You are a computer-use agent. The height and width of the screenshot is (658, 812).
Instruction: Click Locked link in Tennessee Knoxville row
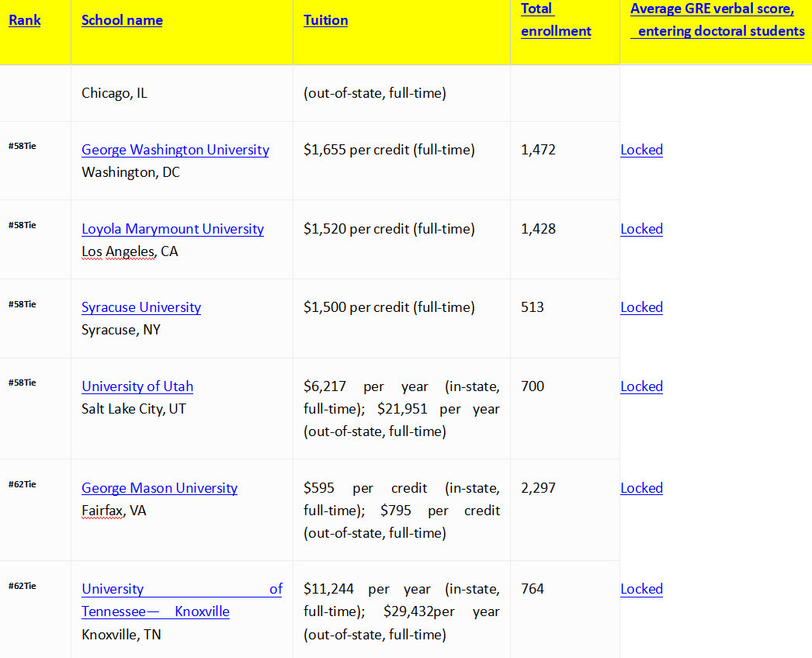(x=641, y=589)
